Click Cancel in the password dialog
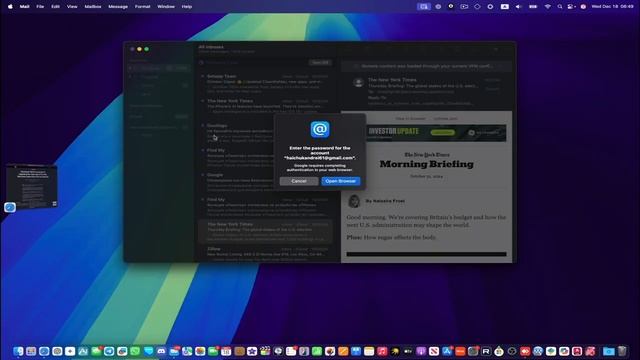This screenshot has width=640, height=360. 299,181
